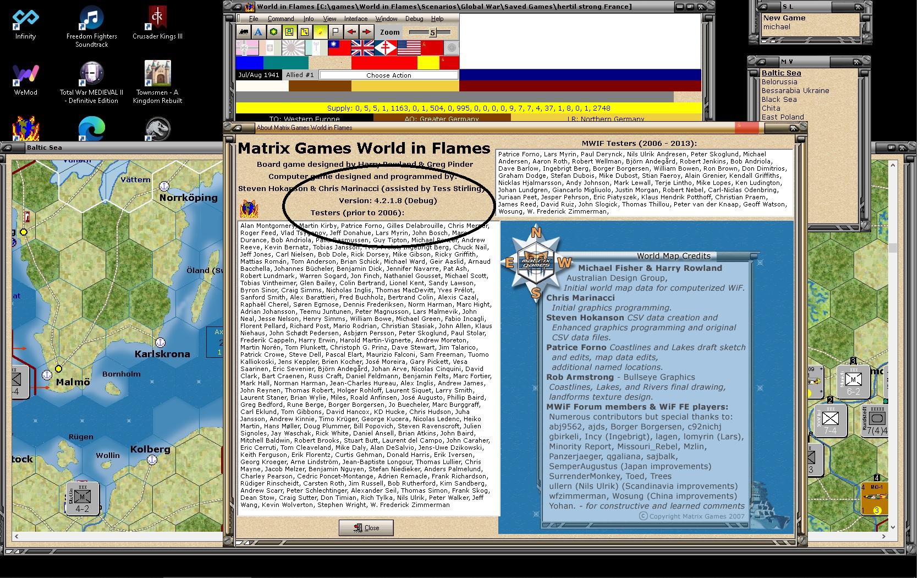Click the red left arrow toolbar icon
This screenshot has height=578, width=924.
(351, 32)
